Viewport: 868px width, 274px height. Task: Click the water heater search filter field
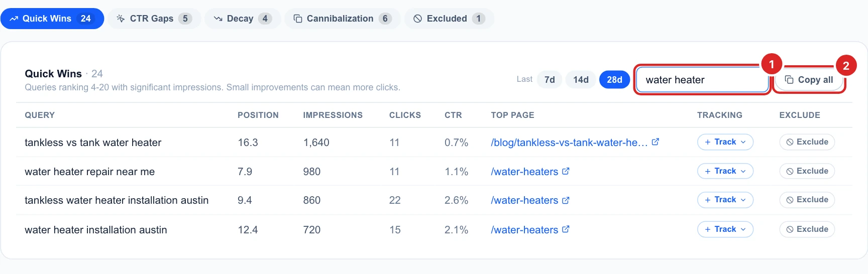click(x=702, y=80)
